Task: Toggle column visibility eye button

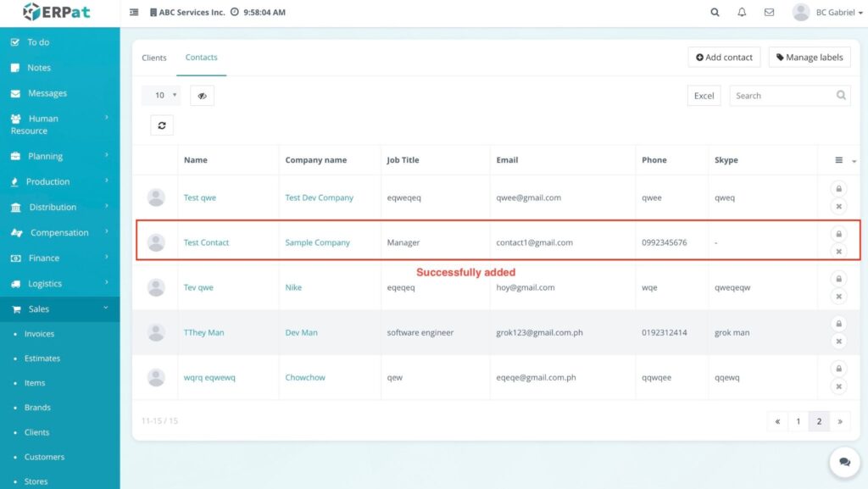Action: click(202, 96)
